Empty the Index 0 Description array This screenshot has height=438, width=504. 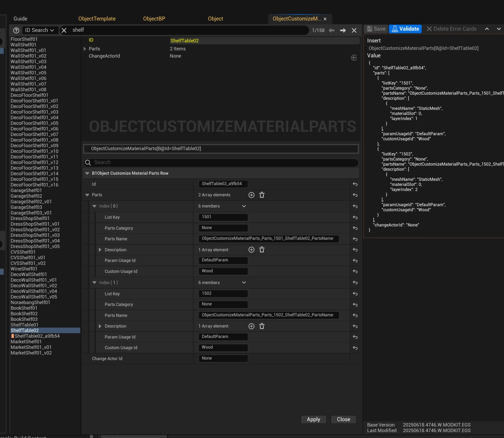pos(262,250)
